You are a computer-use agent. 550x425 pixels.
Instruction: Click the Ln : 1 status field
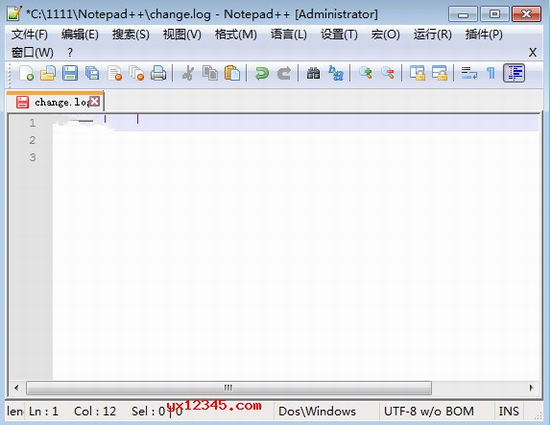coord(43,411)
